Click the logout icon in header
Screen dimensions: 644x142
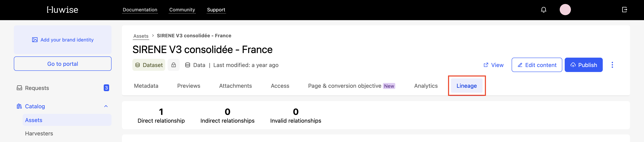624,10
